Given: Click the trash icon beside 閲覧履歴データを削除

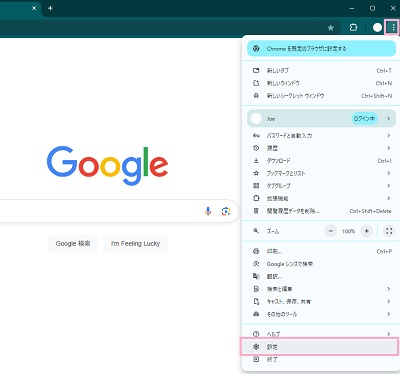Looking at the screenshot, I should pos(256,211).
